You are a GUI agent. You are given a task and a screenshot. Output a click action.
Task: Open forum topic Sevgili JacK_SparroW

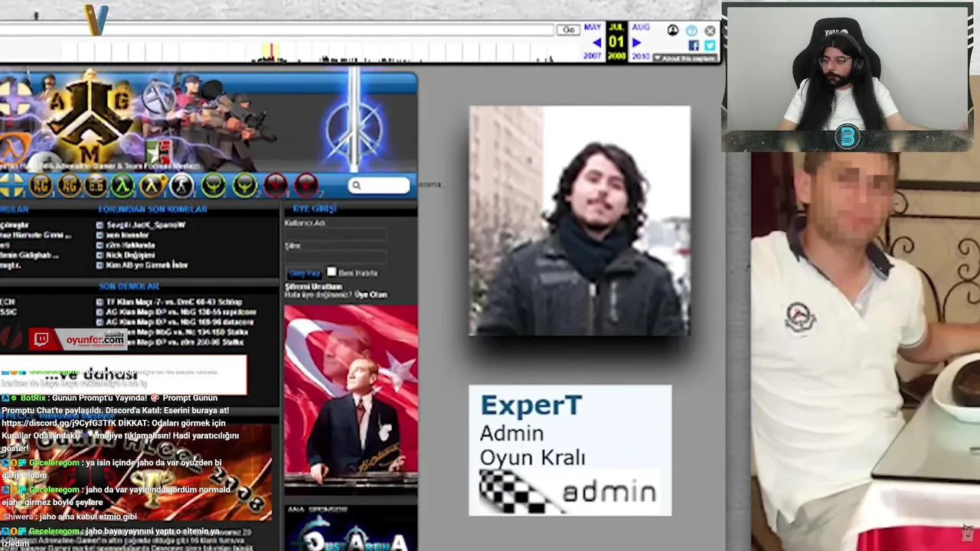pos(145,225)
